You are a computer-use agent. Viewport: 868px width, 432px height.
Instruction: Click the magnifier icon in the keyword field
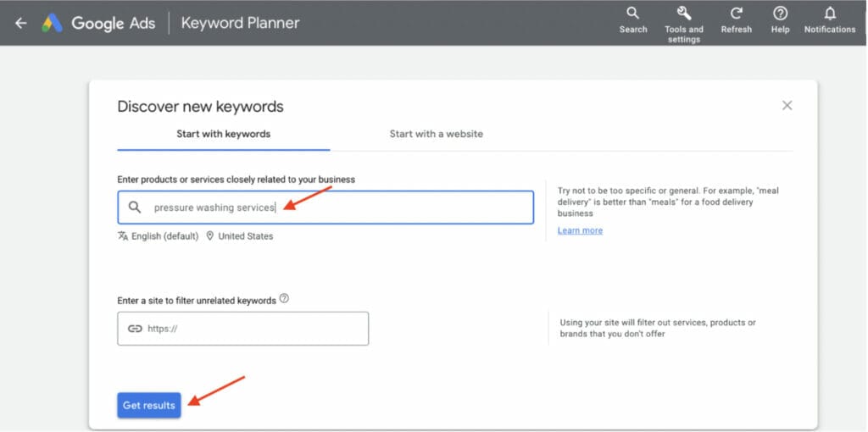[135, 208]
